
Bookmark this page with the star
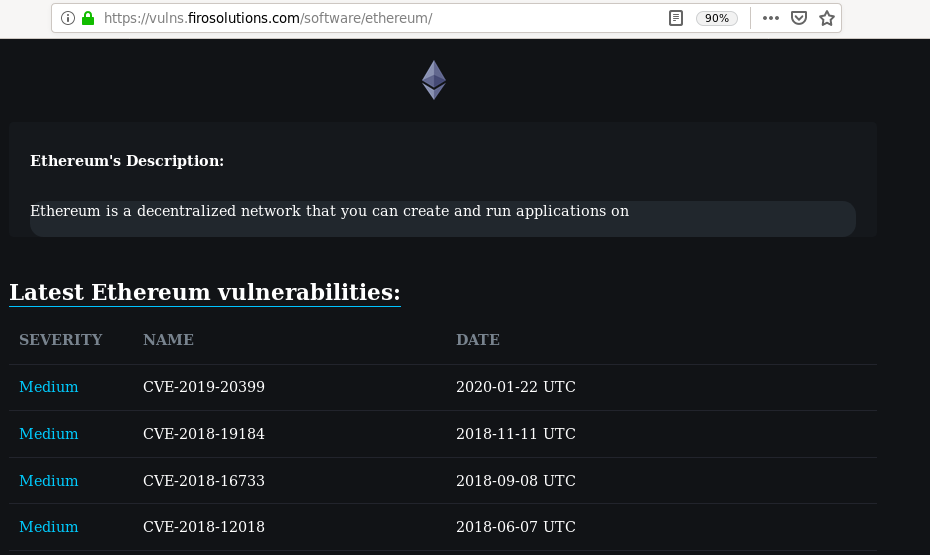coord(827,18)
